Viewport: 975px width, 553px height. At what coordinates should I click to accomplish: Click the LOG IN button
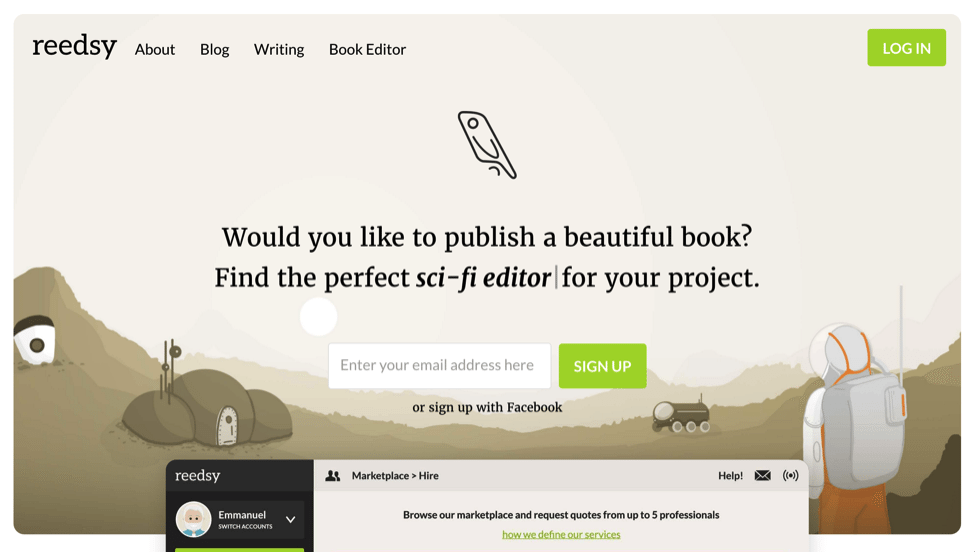pos(907,48)
